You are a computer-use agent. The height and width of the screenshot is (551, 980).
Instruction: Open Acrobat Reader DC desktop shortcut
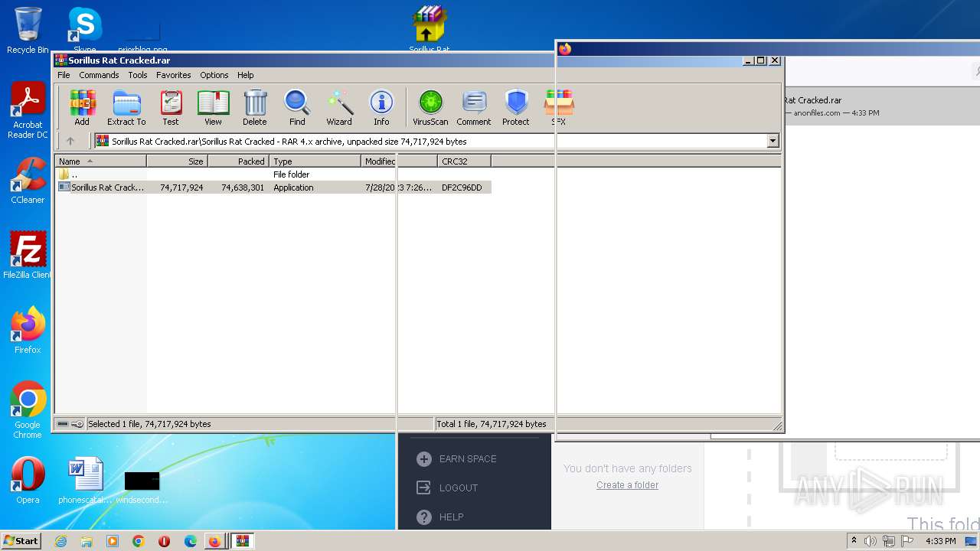[x=28, y=110]
